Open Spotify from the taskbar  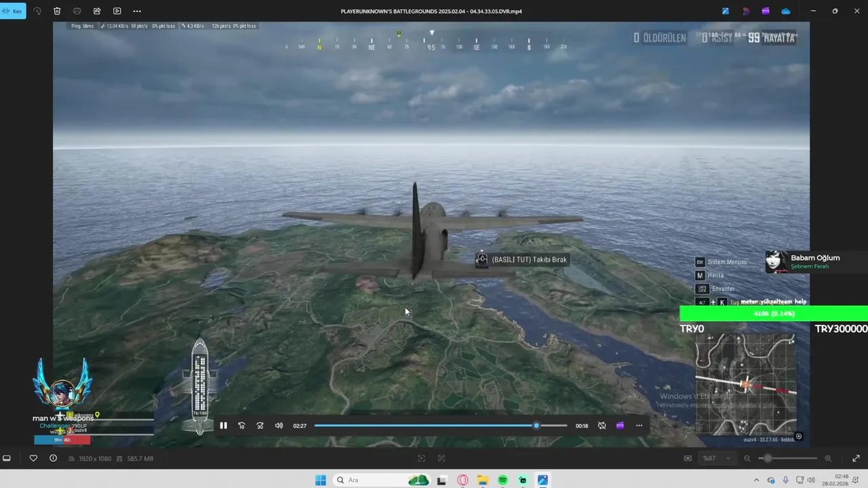pyautogui.click(x=502, y=480)
